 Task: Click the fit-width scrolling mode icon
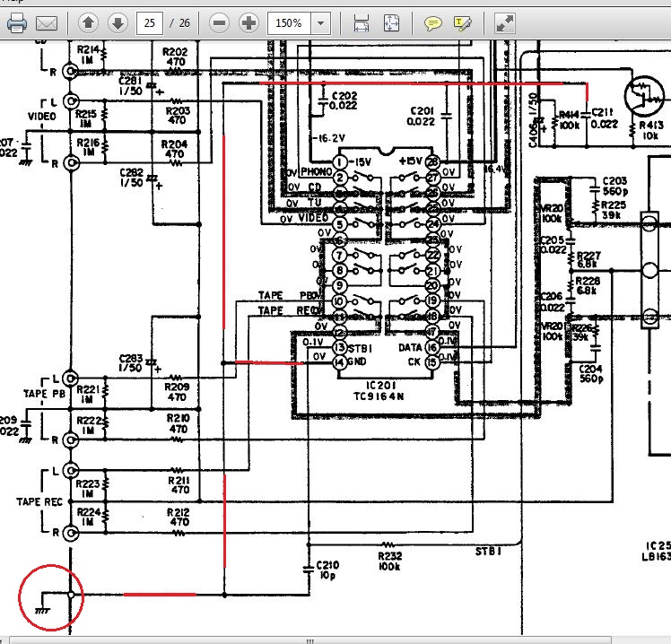point(361,23)
